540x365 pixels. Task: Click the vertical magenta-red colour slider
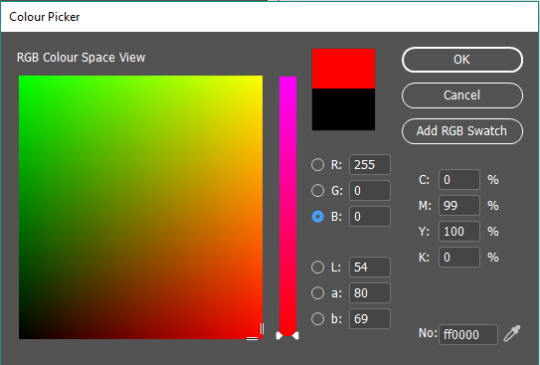tap(288, 205)
